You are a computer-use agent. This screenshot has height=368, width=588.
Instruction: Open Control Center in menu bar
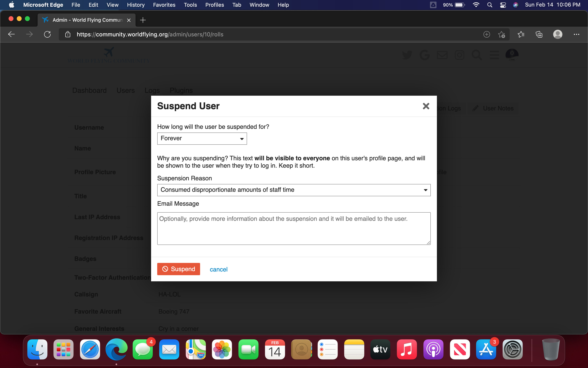pyautogui.click(x=503, y=5)
